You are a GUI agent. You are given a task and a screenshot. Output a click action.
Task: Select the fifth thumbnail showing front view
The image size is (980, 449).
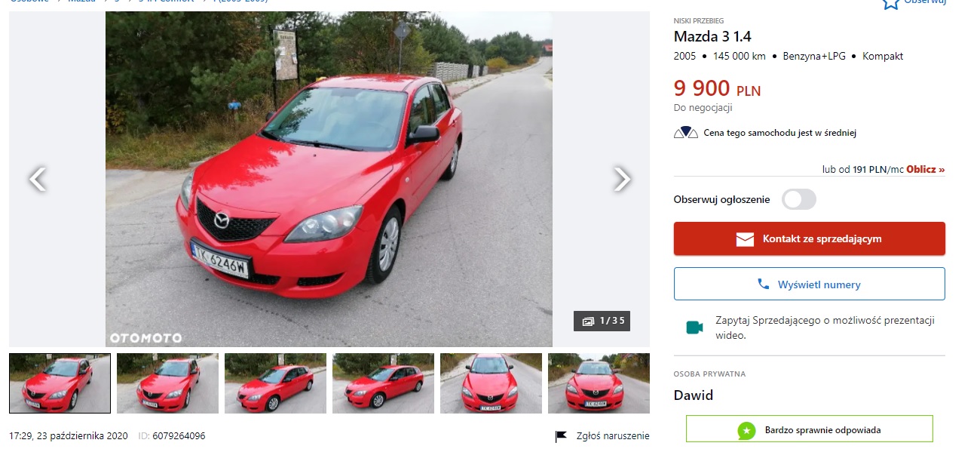(x=491, y=383)
